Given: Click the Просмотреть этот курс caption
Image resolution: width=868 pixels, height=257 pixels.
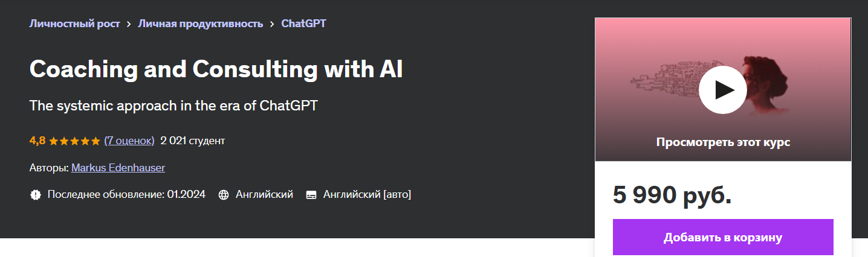Looking at the screenshot, I should pyautogui.click(x=723, y=142).
